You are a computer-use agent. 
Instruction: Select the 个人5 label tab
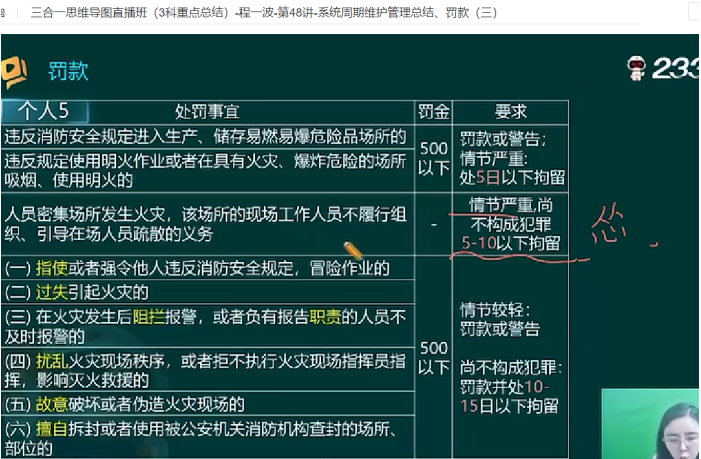[43, 111]
